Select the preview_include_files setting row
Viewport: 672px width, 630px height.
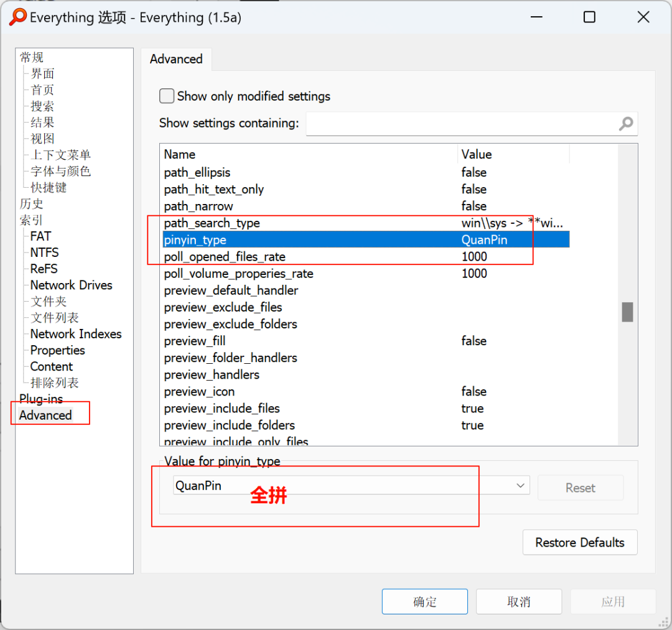[x=366, y=408]
